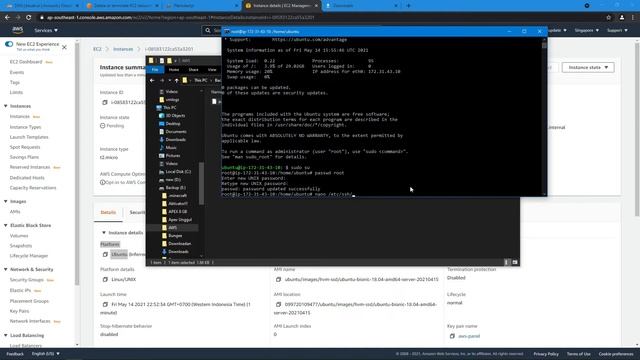Viewport: 640px width, 360px height.
Task: Collapse the Elastic Block Store section
Action: pos(6,225)
